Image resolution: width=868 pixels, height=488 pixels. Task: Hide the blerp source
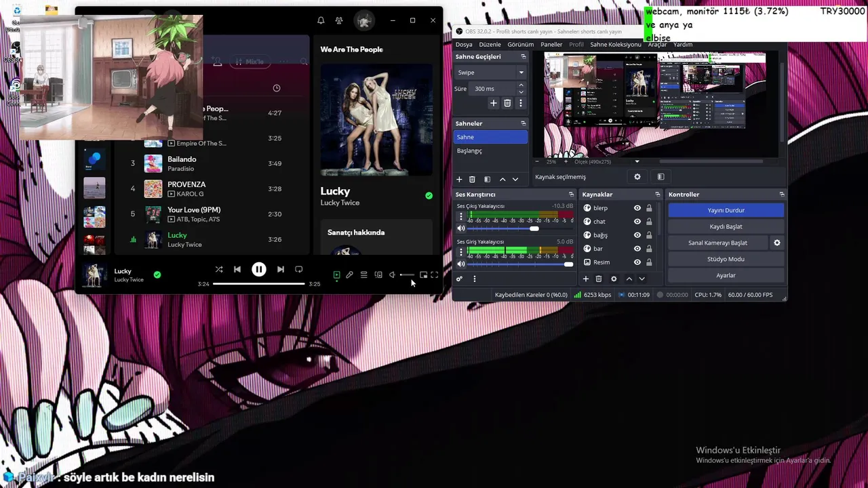point(637,208)
